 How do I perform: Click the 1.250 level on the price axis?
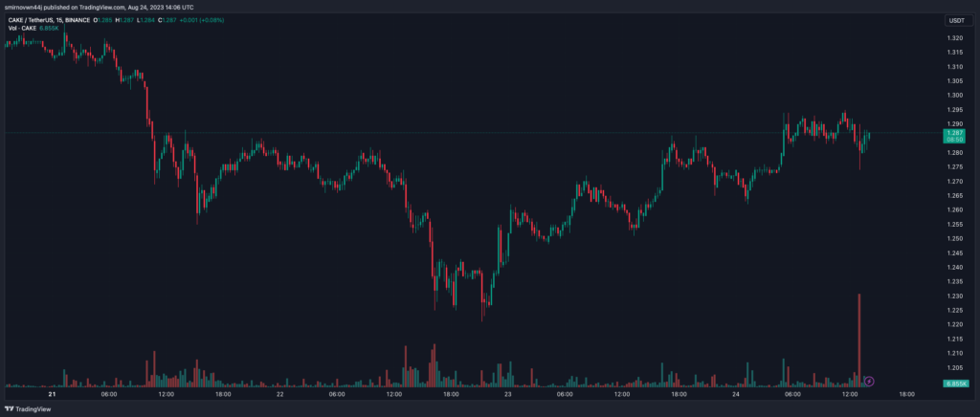pos(955,238)
